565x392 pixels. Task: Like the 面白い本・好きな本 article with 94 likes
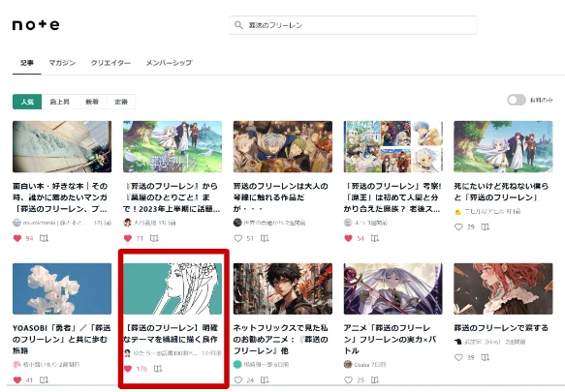click(x=17, y=238)
